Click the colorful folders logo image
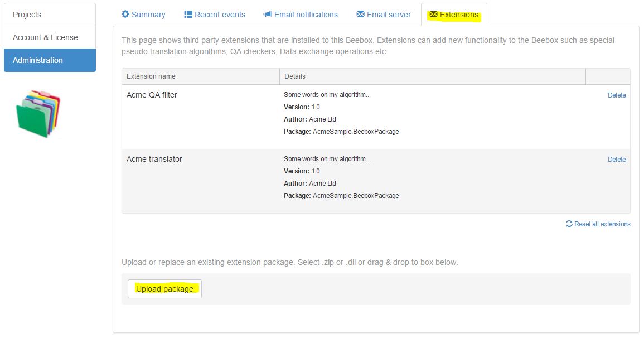Image resolution: width=644 pixels, height=338 pixels. (x=38, y=113)
